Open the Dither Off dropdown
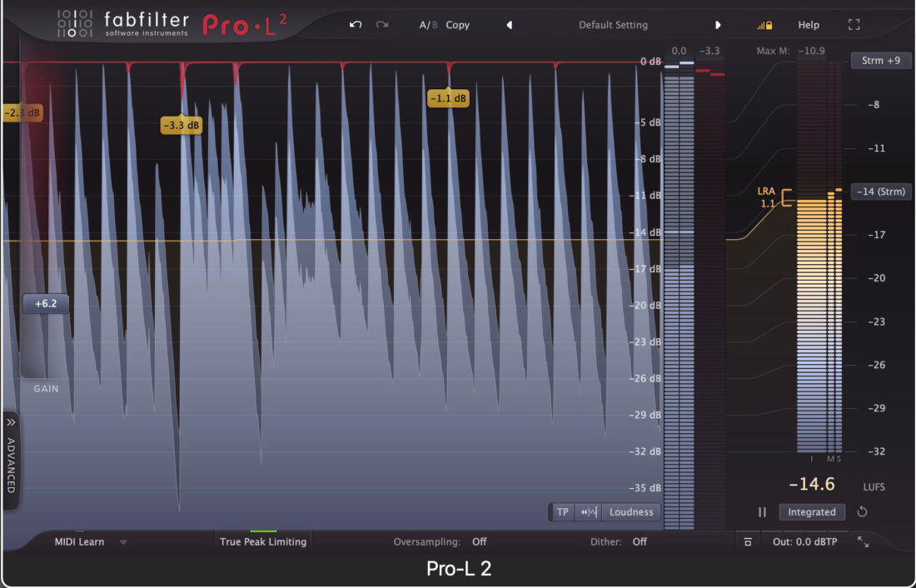 coord(640,542)
